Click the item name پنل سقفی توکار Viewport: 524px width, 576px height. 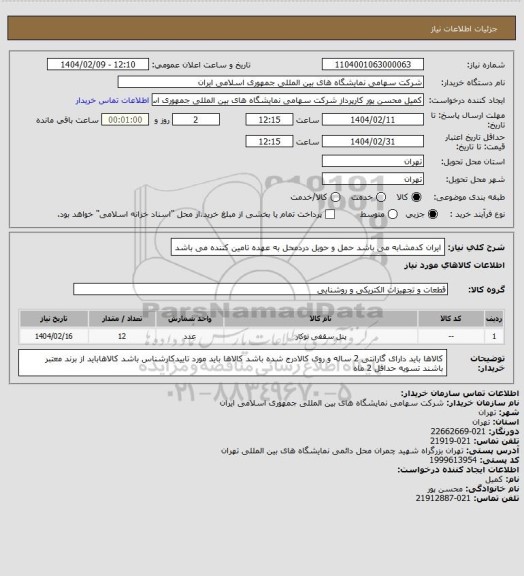(x=320, y=336)
